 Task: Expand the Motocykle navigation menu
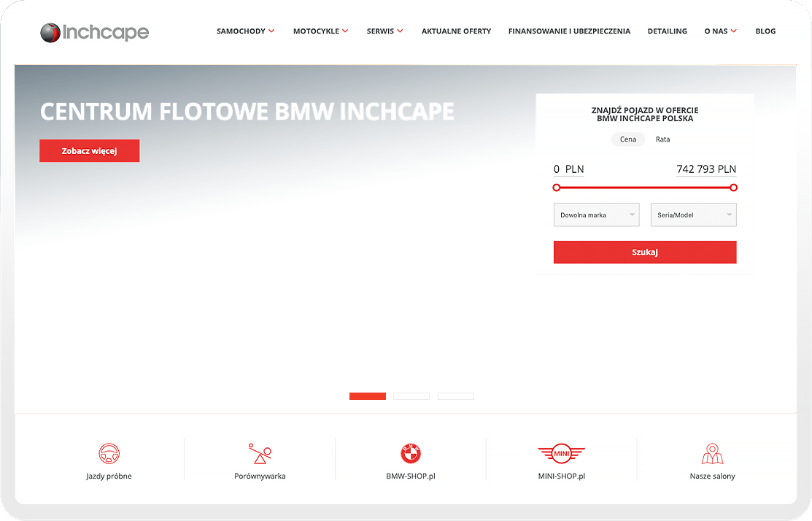320,31
